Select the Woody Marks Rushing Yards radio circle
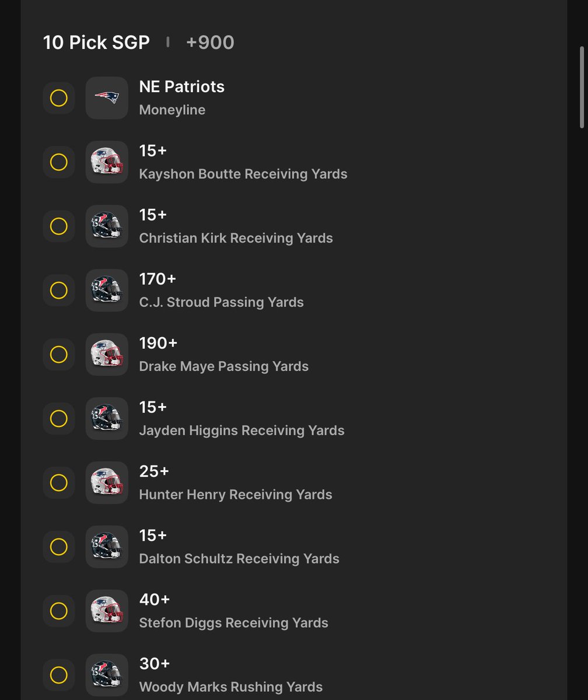The image size is (588, 700). click(x=59, y=675)
